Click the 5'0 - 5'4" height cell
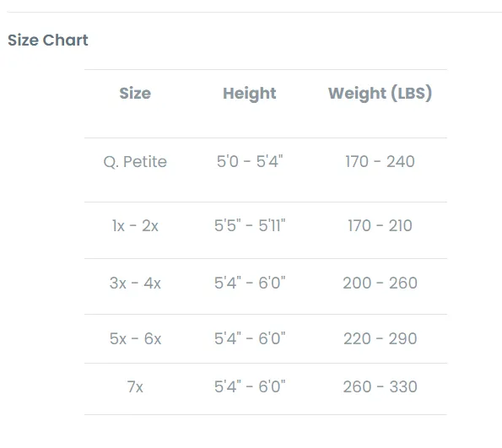 point(250,161)
